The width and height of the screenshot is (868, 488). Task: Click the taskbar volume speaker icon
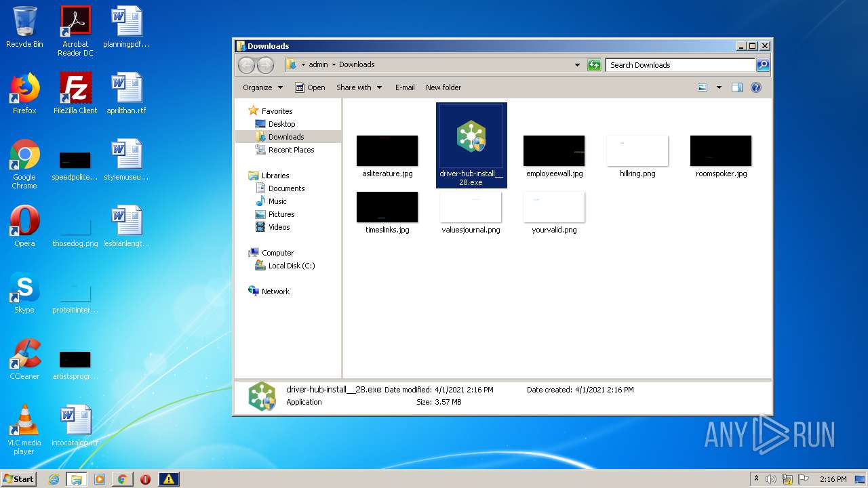click(x=771, y=479)
